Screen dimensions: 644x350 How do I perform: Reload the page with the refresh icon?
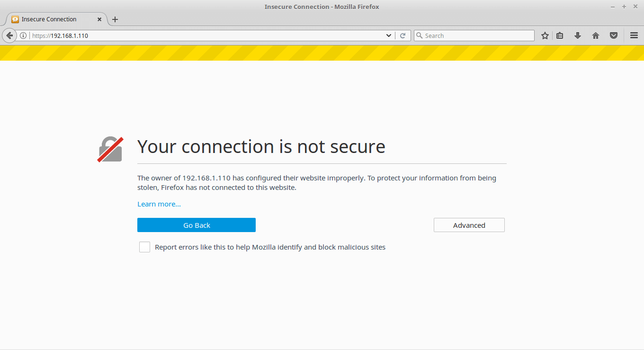(403, 36)
